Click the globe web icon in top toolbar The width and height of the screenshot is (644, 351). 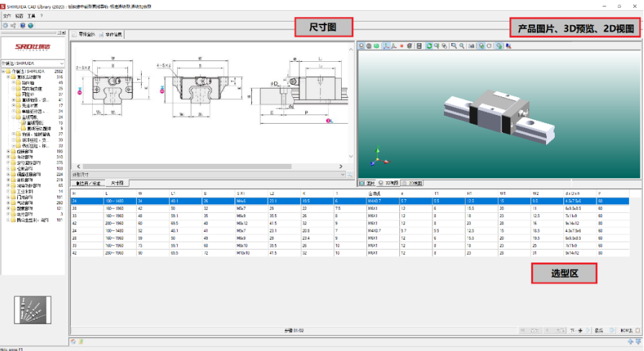tap(30, 25)
